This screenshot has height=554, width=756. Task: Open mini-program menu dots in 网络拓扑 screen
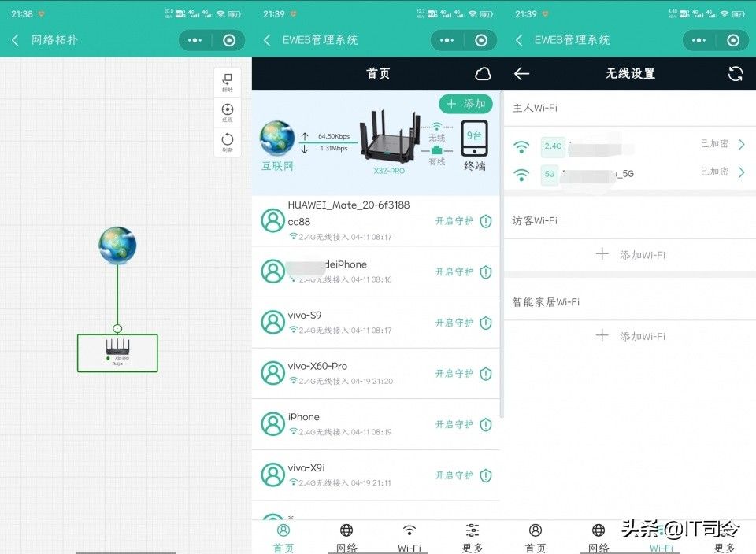pos(195,40)
